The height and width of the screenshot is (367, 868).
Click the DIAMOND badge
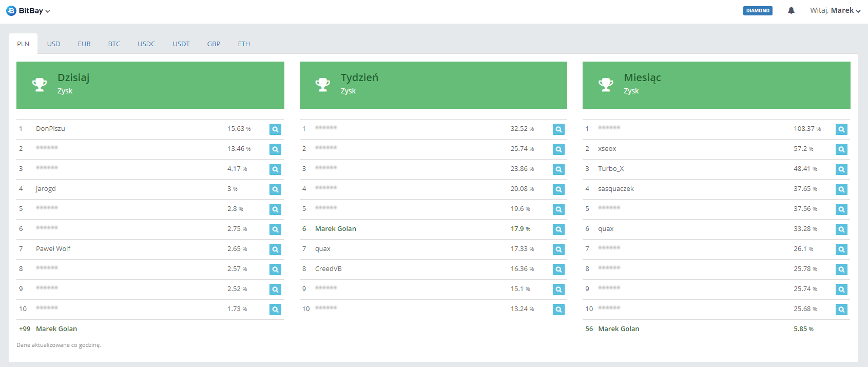[758, 11]
